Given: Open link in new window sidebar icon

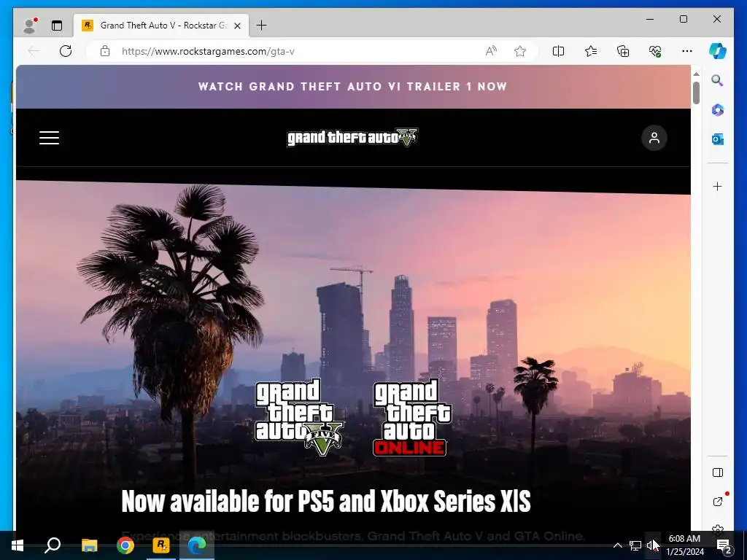Looking at the screenshot, I should coord(718,502).
